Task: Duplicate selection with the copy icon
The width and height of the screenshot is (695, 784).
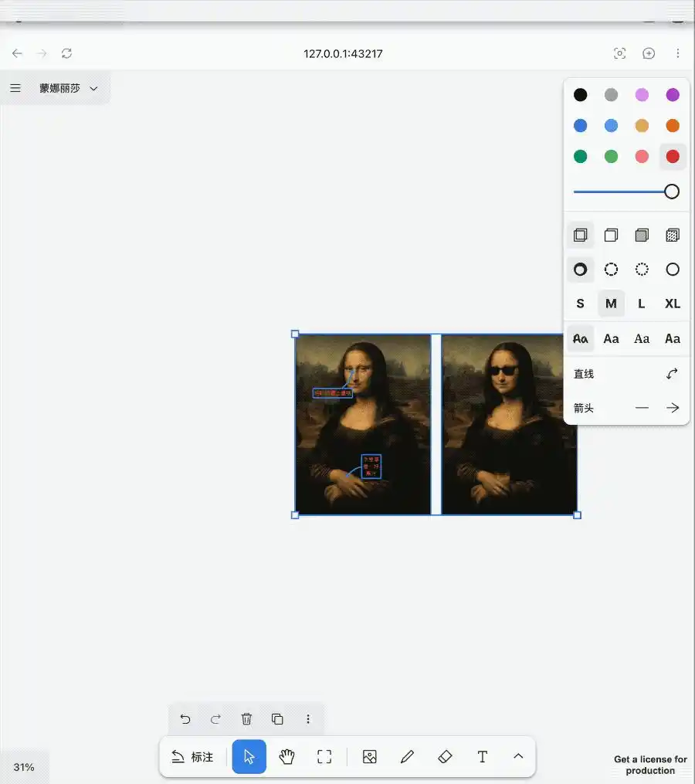Action: coord(277,719)
